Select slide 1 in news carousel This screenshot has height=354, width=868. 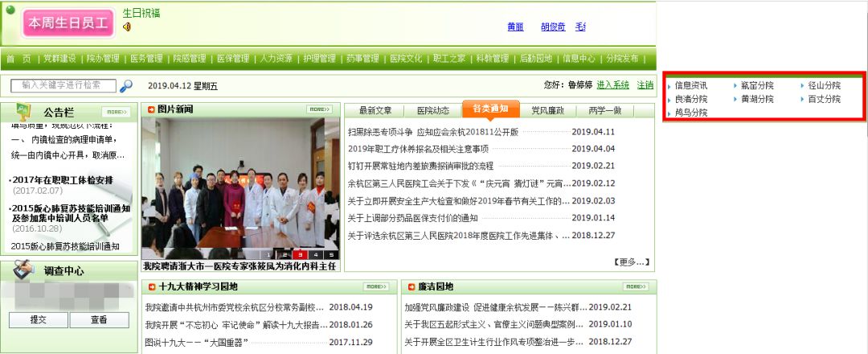(269, 255)
